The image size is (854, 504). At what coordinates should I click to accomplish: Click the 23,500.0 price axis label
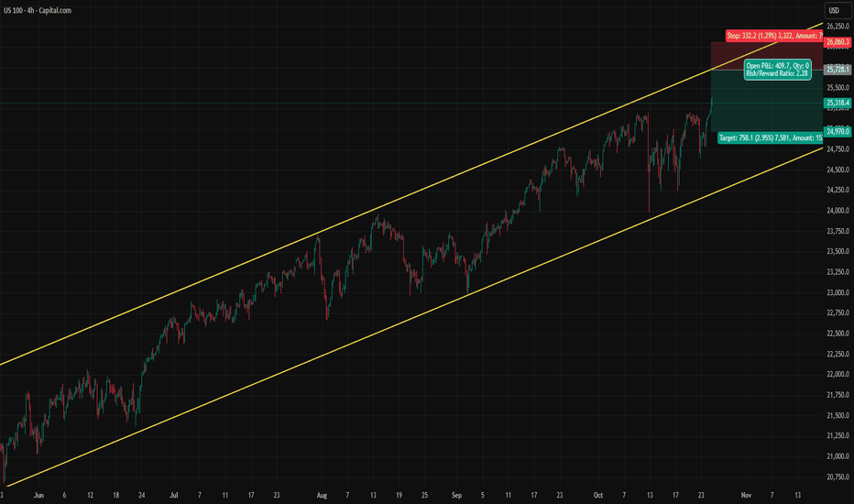tap(838, 252)
